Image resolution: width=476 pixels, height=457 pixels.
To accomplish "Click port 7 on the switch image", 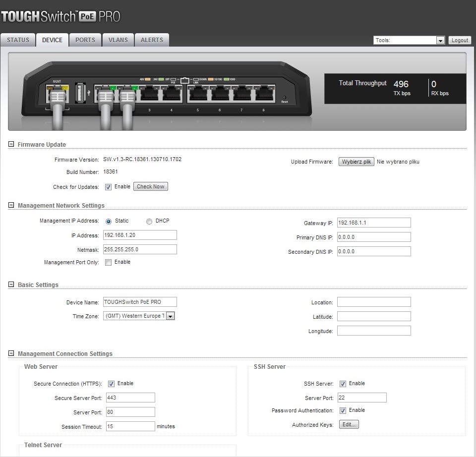I will tap(241, 94).
